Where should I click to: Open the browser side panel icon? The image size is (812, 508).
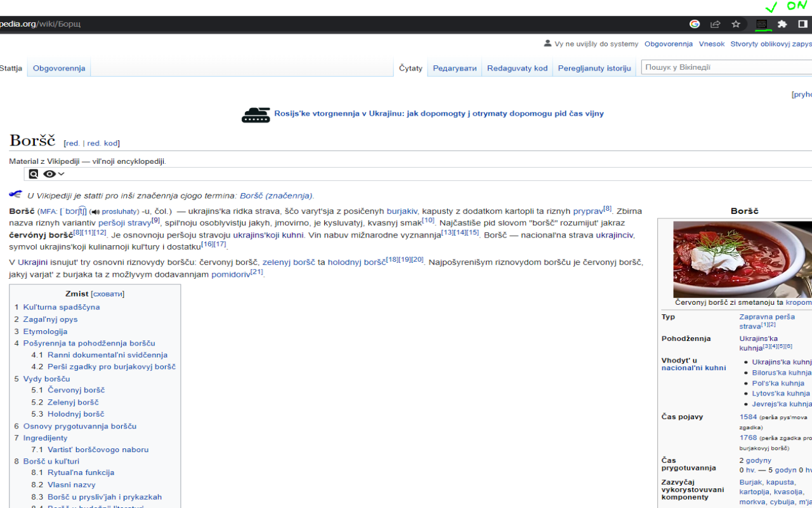802,24
